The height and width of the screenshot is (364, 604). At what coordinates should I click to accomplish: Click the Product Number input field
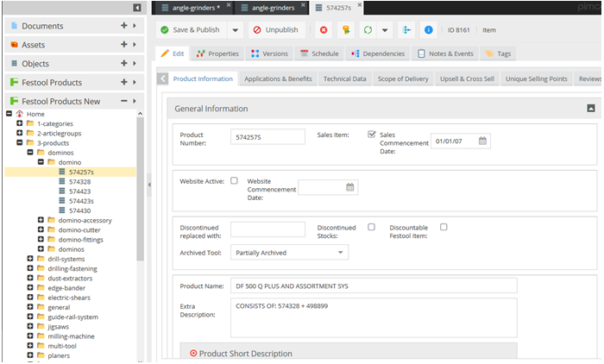click(x=267, y=137)
